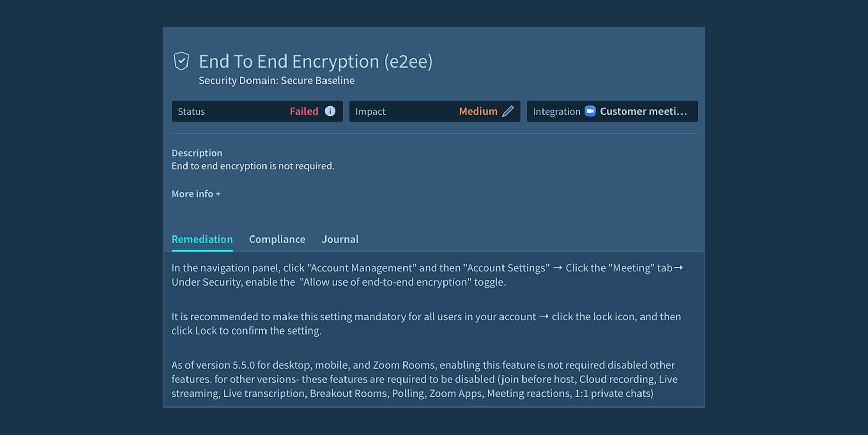Click the shield check icon beside the title
This screenshot has width=868, height=435.
coord(181,61)
